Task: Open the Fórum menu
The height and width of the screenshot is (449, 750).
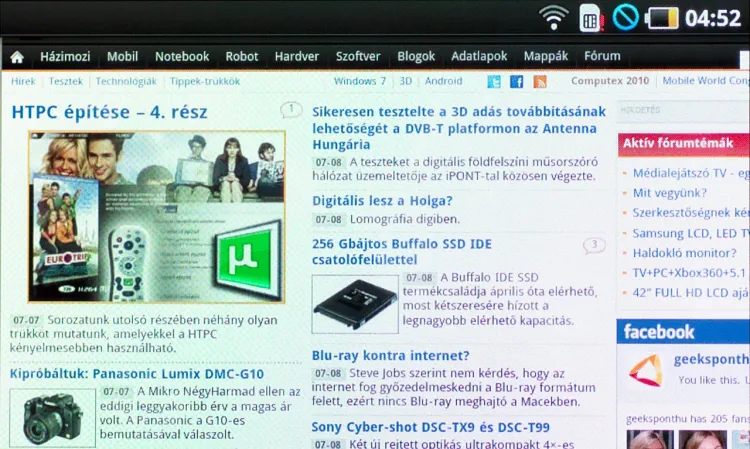Action: 602,56
